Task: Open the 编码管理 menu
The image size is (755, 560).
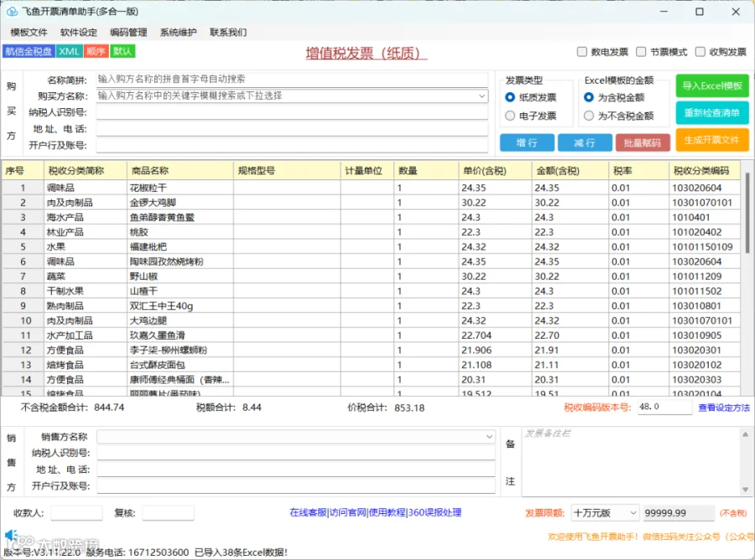Action: pyautogui.click(x=128, y=32)
